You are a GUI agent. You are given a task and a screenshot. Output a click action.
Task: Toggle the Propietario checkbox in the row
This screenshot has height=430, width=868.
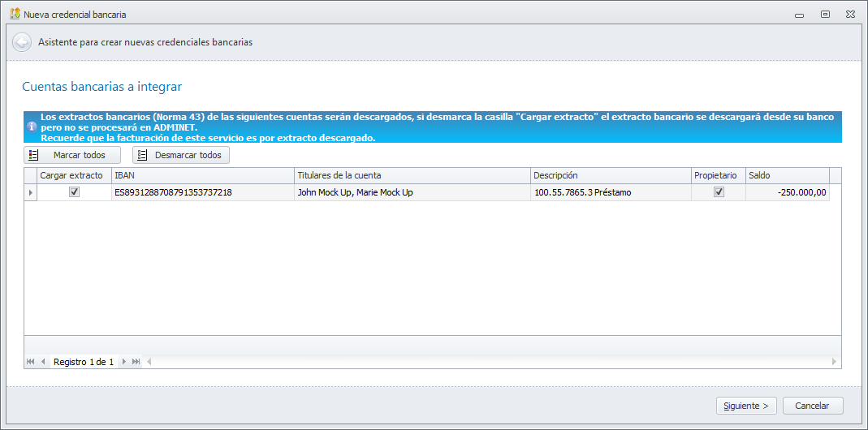(719, 192)
